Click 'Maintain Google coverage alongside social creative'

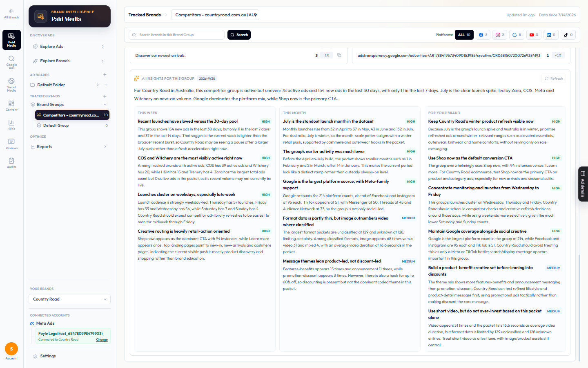(x=477, y=231)
